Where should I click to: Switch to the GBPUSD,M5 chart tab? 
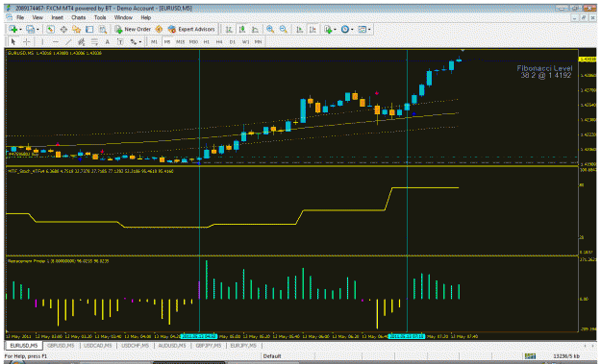point(61,346)
